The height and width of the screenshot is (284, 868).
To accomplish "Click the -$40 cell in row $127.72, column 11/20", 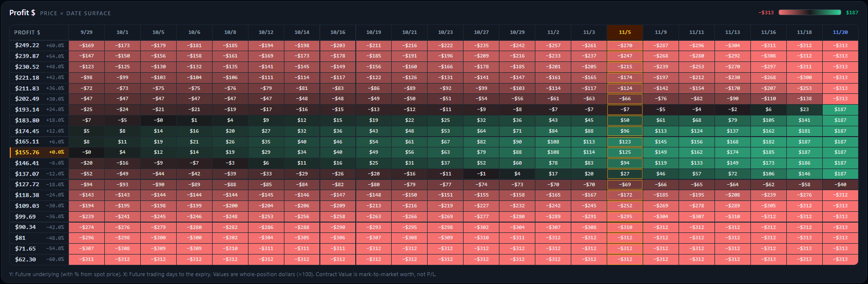I will (x=840, y=184).
